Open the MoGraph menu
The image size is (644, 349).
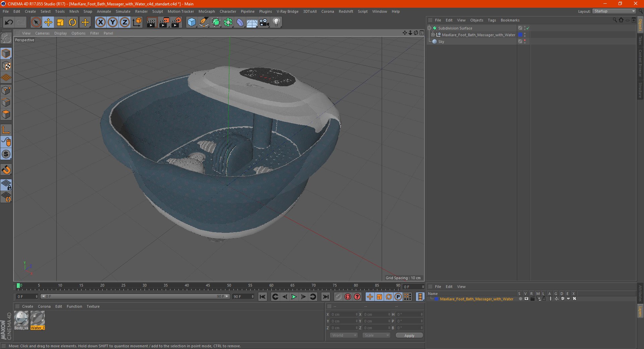[x=207, y=11]
